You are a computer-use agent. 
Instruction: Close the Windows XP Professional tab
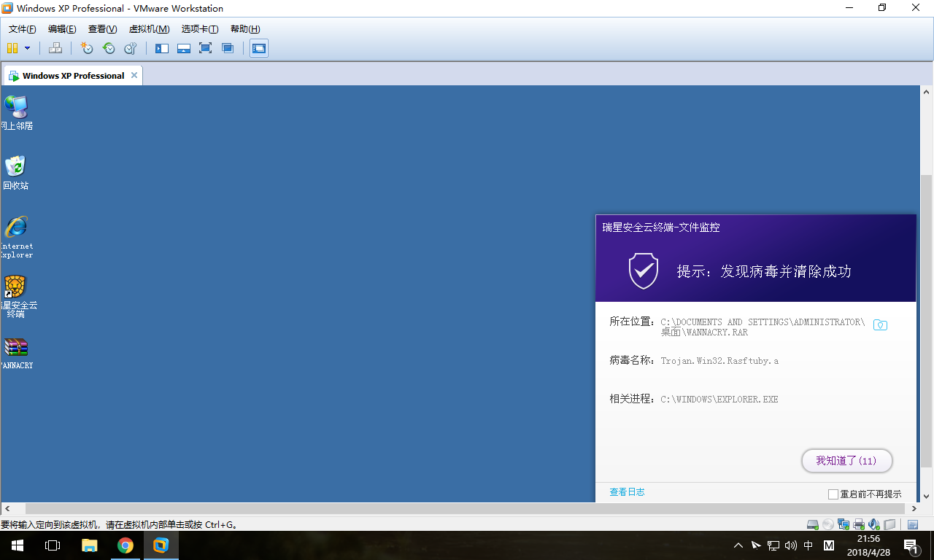click(x=134, y=76)
